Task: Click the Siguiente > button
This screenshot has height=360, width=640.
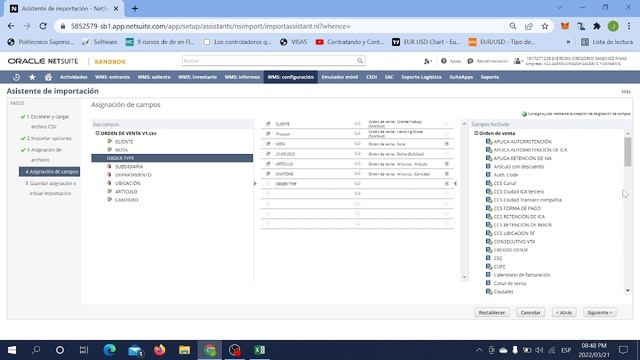Action: [x=600, y=313]
